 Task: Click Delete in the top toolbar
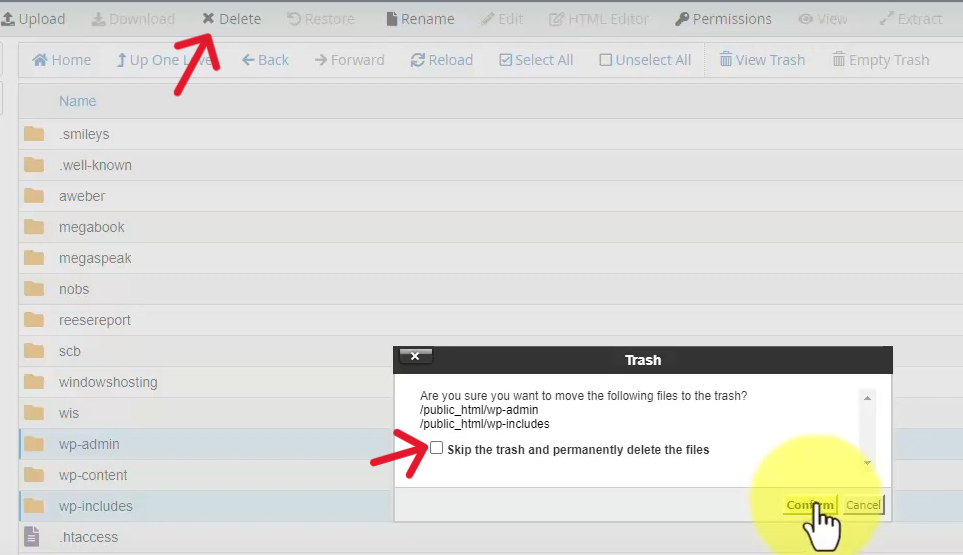tap(232, 19)
